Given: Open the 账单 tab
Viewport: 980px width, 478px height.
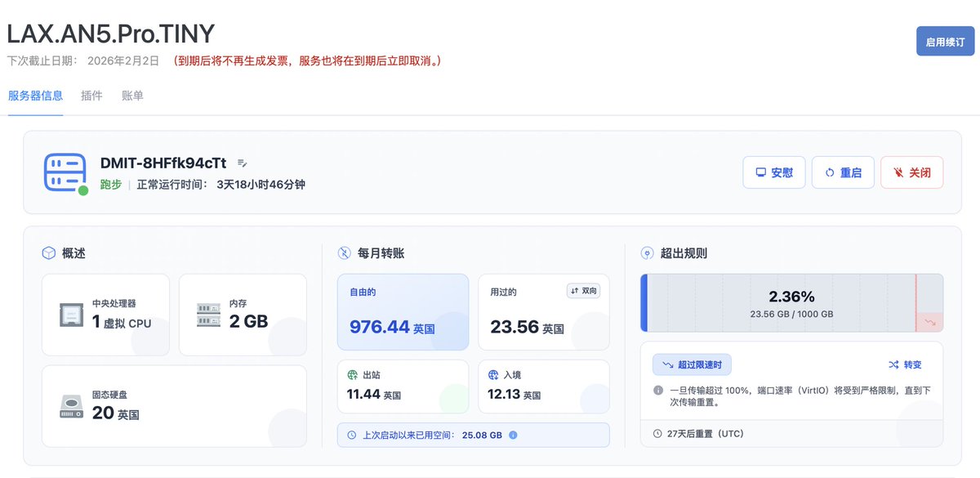Looking at the screenshot, I should [132, 96].
